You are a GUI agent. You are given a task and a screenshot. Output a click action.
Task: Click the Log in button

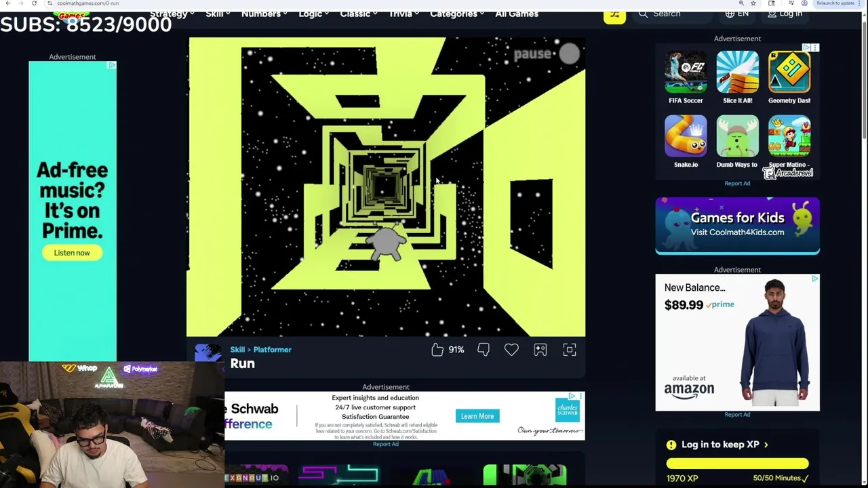coord(785,14)
